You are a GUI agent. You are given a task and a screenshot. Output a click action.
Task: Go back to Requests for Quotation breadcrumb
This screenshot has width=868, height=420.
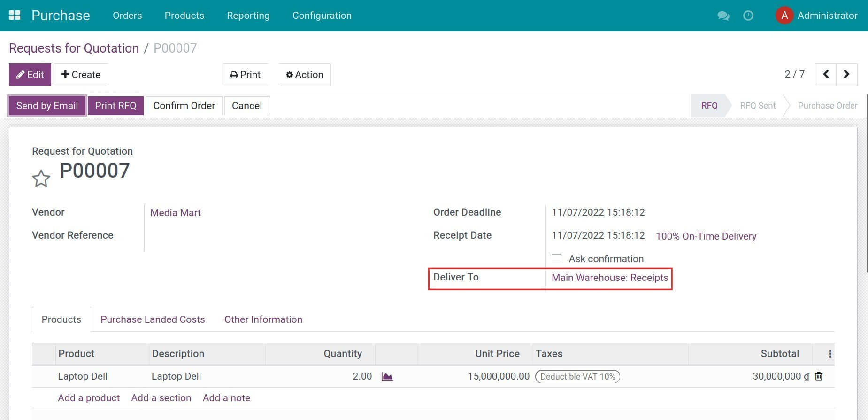(74, 48)
